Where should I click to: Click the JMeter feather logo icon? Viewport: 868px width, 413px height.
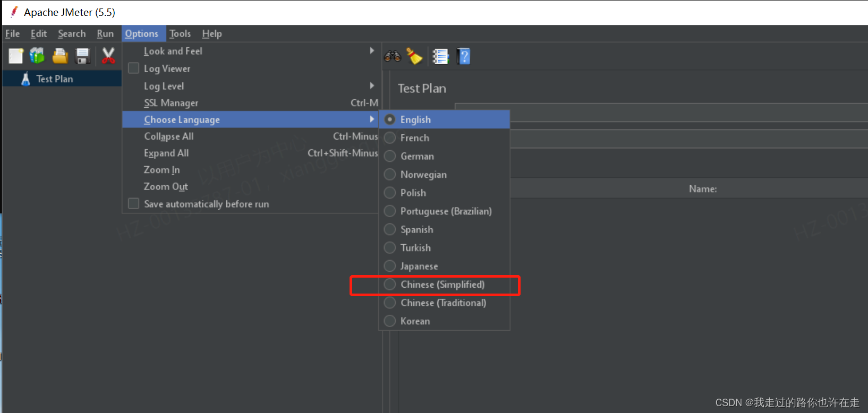(14, 12)
